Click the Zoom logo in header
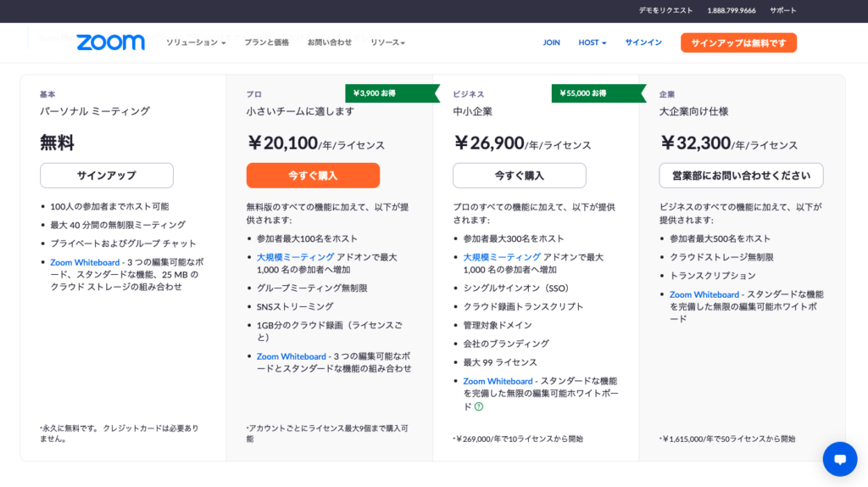Viewport: 868px width, 487px height. (110, 42)
